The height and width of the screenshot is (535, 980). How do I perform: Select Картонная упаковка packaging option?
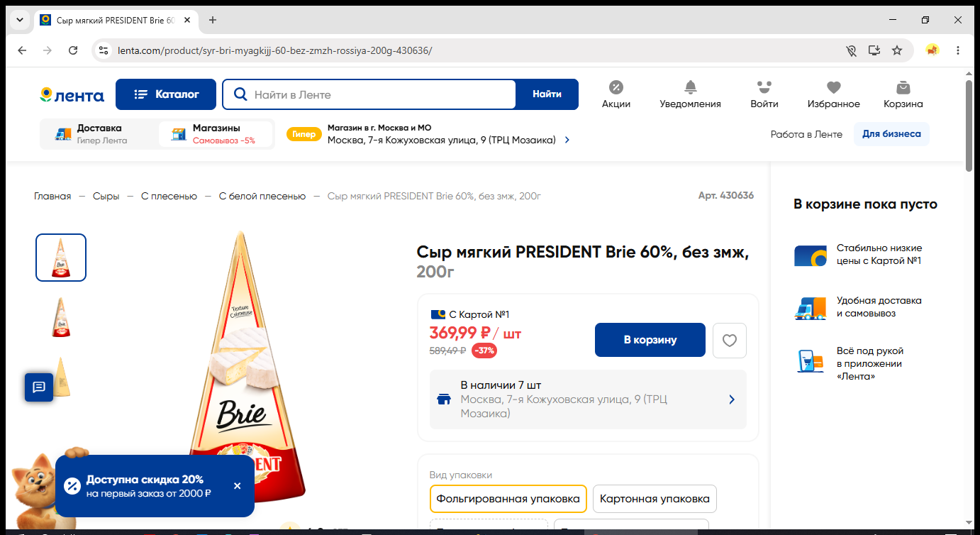coord(655,499)
